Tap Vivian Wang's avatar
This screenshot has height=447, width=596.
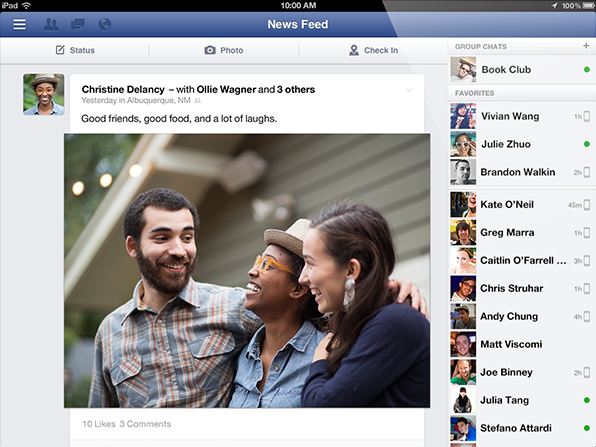(463, 116)
